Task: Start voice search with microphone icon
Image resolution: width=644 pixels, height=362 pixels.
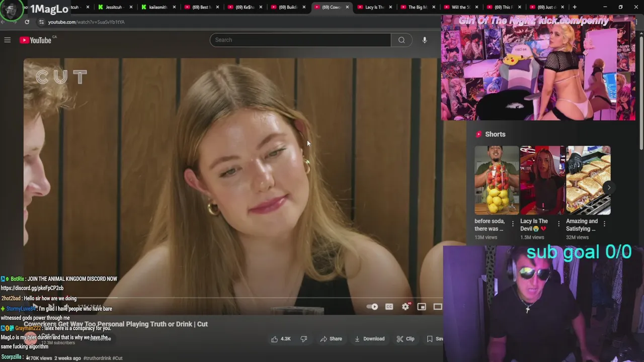Action: coord(425,40)
